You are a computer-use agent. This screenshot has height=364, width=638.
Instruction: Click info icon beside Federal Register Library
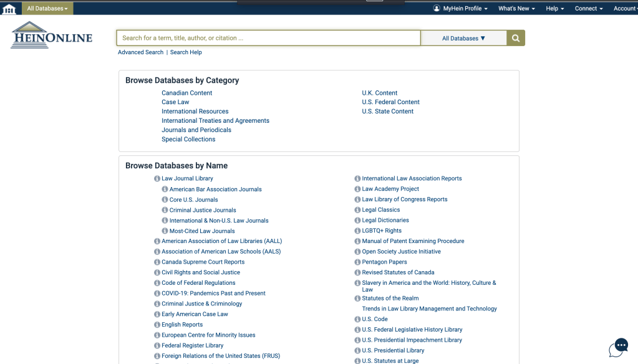157,345
